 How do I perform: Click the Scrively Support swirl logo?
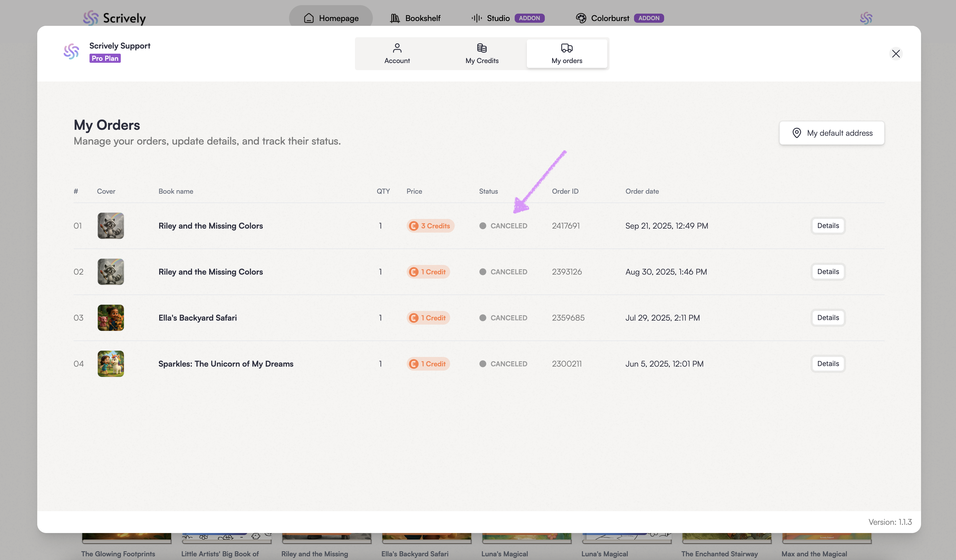71,51
